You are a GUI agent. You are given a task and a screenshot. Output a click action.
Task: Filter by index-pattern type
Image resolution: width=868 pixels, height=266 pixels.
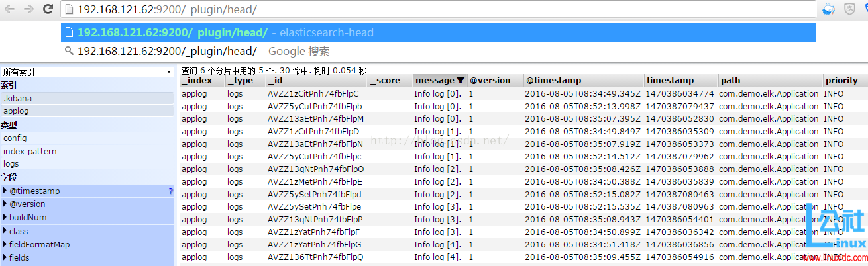30,151
